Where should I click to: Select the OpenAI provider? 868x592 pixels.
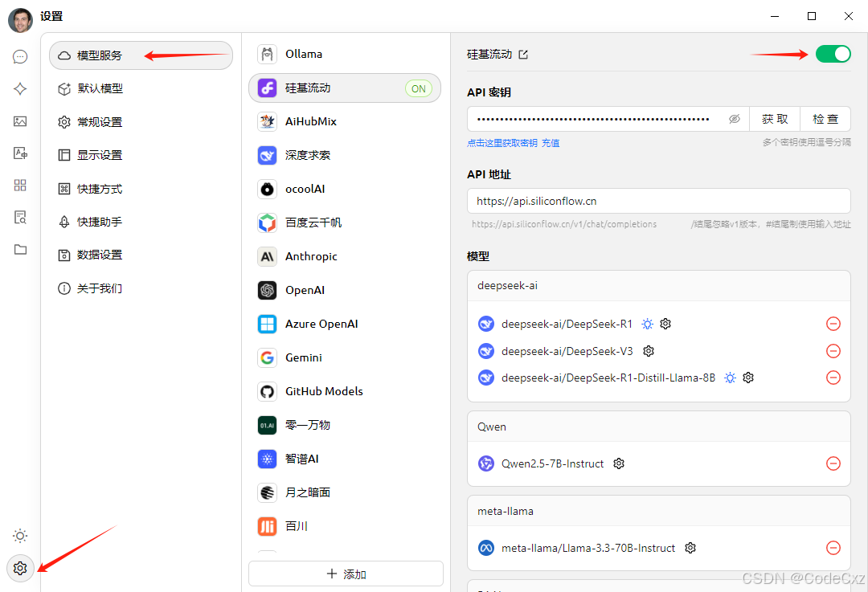(345, 291)
